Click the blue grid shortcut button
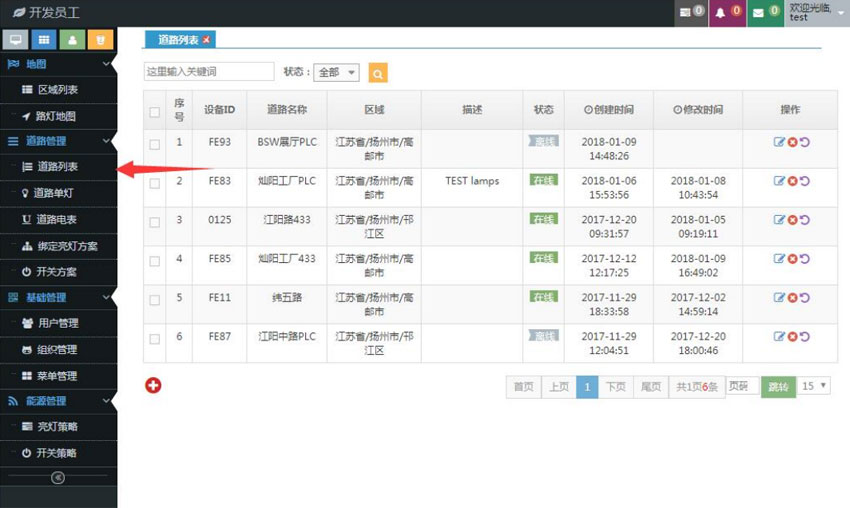Screen dimensions: 850x508 click(43, 40)
